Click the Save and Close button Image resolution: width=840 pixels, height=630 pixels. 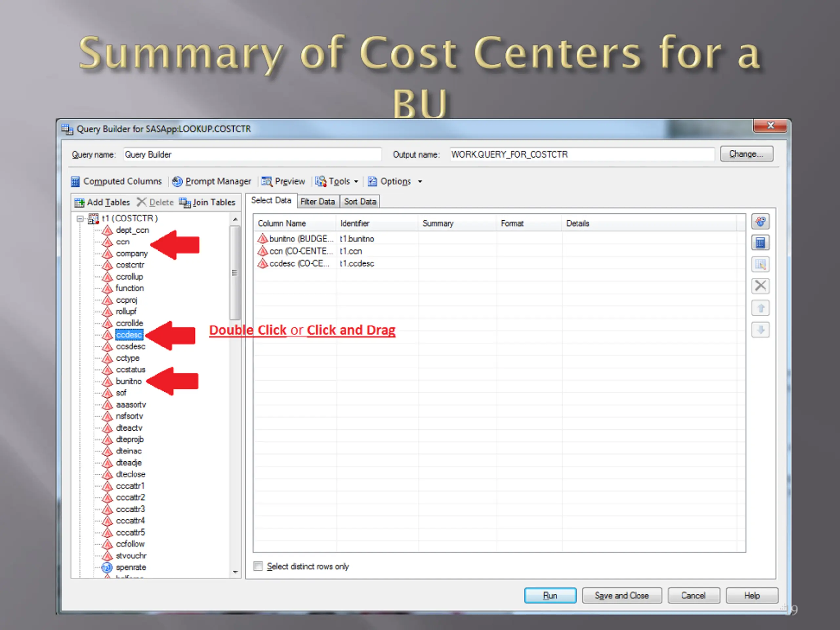tap(622, 596)
